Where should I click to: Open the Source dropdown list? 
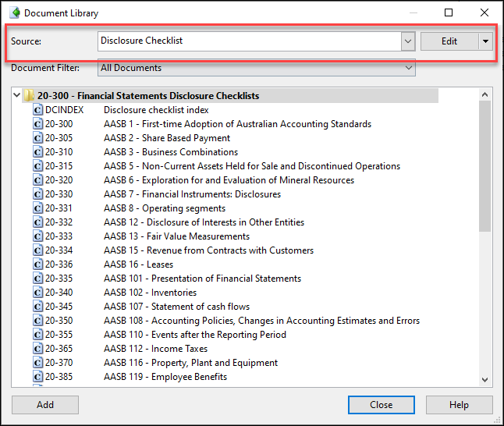pyautogui.click(x=407, y=41)
